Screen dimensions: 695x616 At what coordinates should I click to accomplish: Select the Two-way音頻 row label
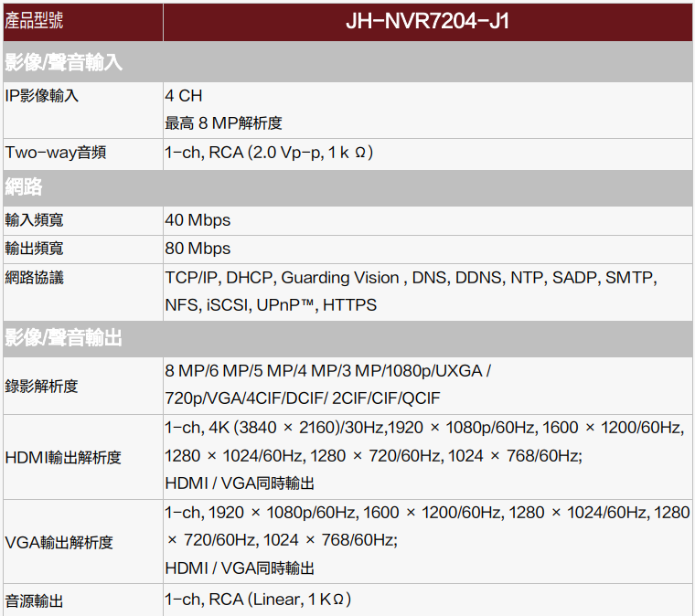(56, 153)
